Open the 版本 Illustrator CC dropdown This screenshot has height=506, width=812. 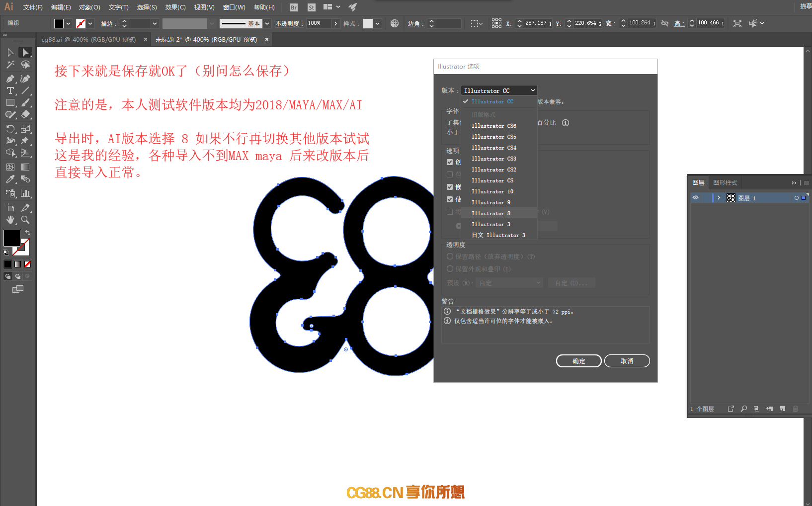coord(499,90)
